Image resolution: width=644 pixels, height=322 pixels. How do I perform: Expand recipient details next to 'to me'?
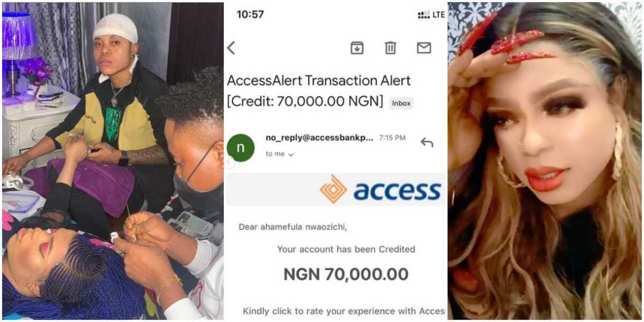click(x=290, y=155)
